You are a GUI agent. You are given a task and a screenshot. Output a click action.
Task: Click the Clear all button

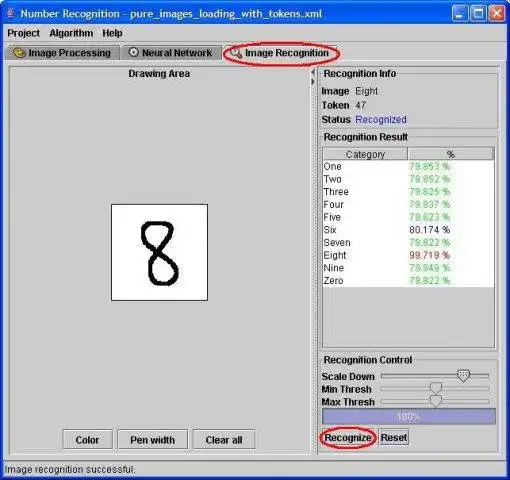point(224,440)
